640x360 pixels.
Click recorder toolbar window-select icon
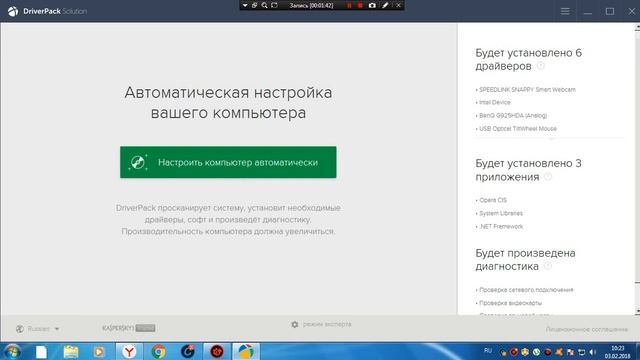click(x=254, y=5)
